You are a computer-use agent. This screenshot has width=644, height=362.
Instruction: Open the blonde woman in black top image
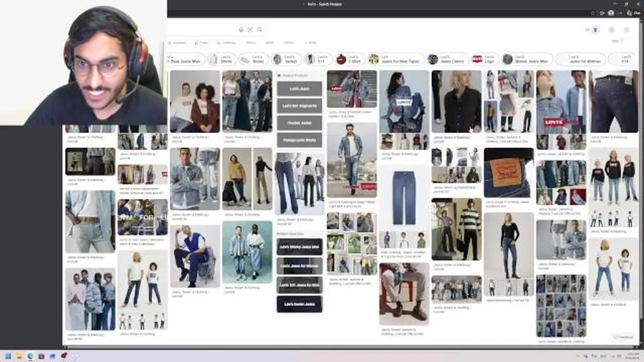[456, 102]
